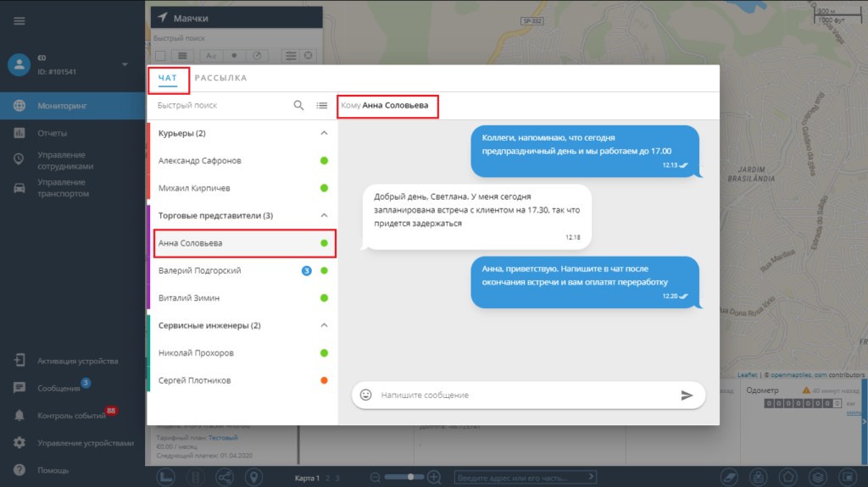Screen dimensions: 868x487
Task: Click the polygon geofence icon in the bottom bar
Action: 787,477
